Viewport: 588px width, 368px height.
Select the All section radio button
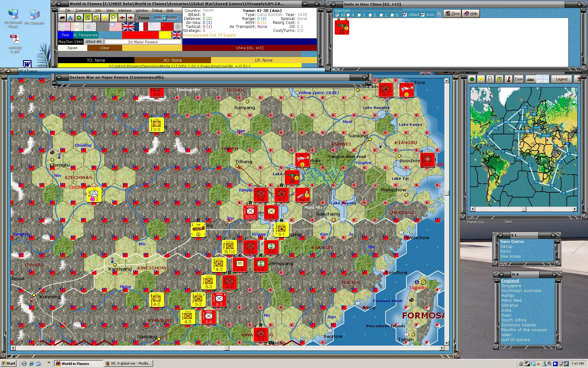(x=337, y=15)
